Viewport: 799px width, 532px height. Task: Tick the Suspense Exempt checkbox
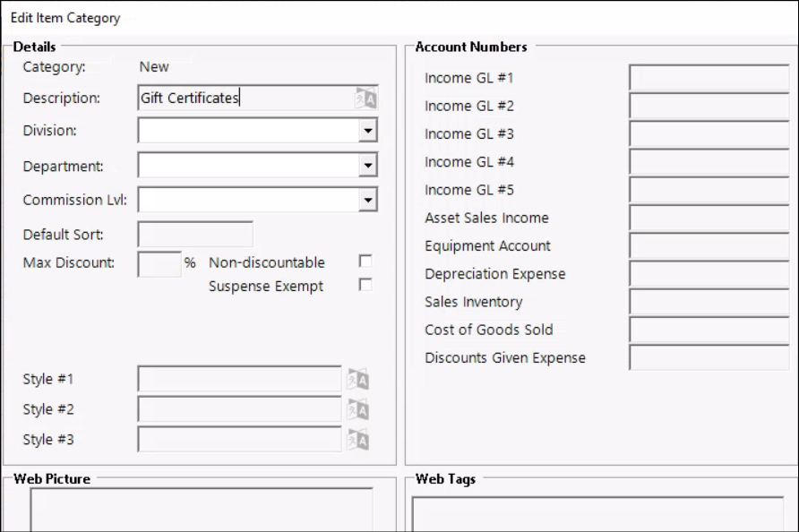(365, 286)
